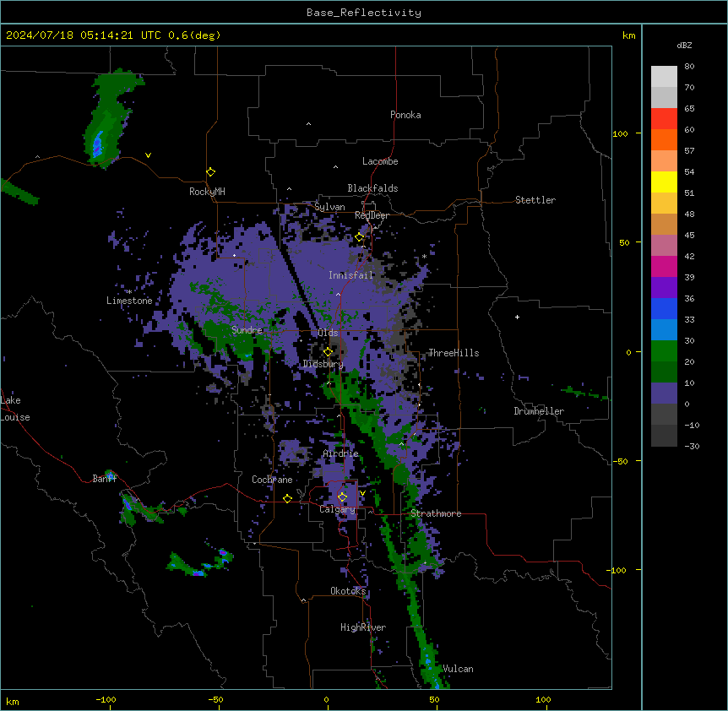Image resolution: width=728 pixels, height=711 pixels.
Task: Click the Banff label
Action: tap(105, 479)
